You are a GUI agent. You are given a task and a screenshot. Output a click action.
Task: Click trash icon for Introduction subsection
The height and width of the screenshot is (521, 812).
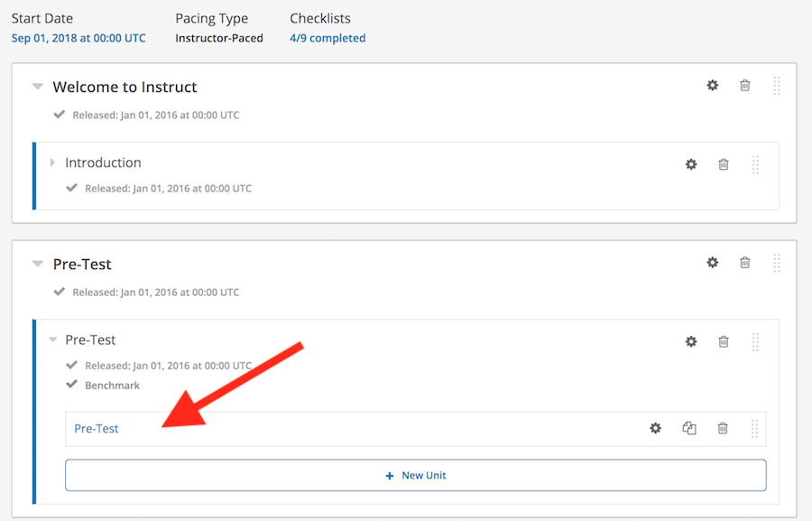click(x=724, y=164)
